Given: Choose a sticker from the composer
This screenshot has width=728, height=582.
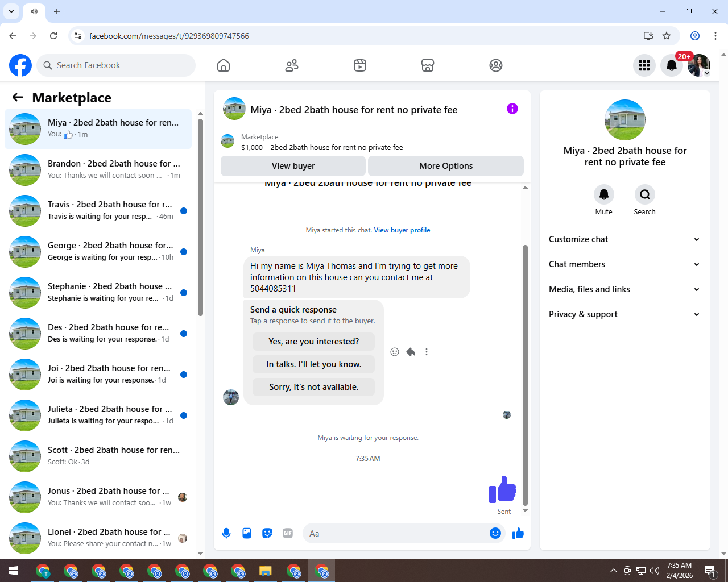Looking at the screenshot, I should tap(267, 533).
